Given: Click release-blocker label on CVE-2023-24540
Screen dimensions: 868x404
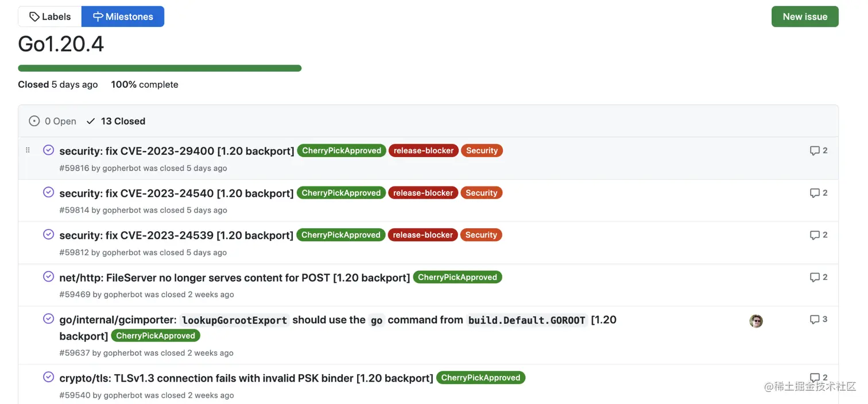Looking at the screenshot, I should tap(423, 193).
